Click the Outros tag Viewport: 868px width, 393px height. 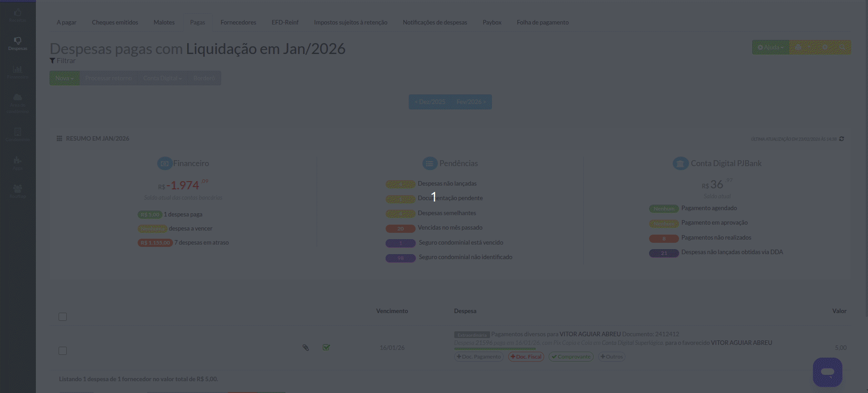point(612,357)
